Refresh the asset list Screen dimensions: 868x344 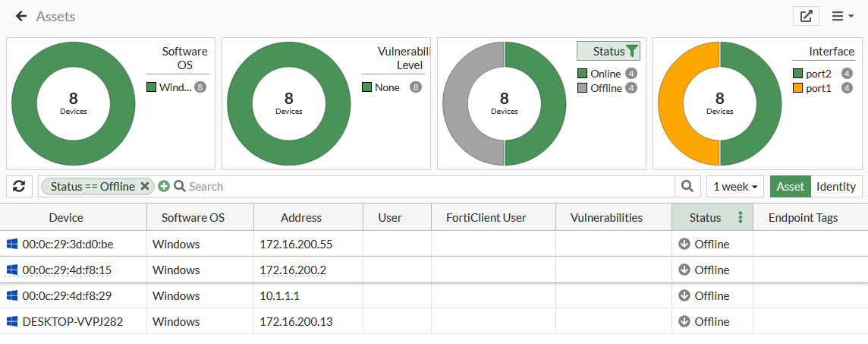(20, 186)
